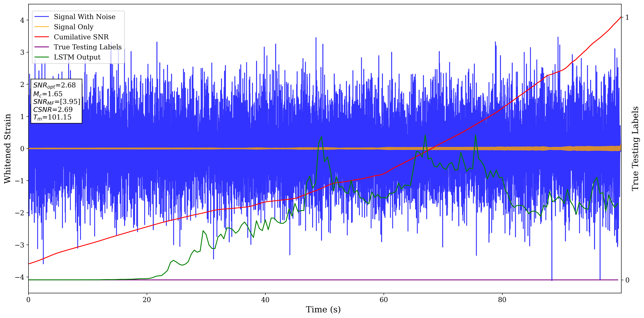Click the orange Signal Only legend line
The image size is (644, 318).
click(x=42, y=27)
